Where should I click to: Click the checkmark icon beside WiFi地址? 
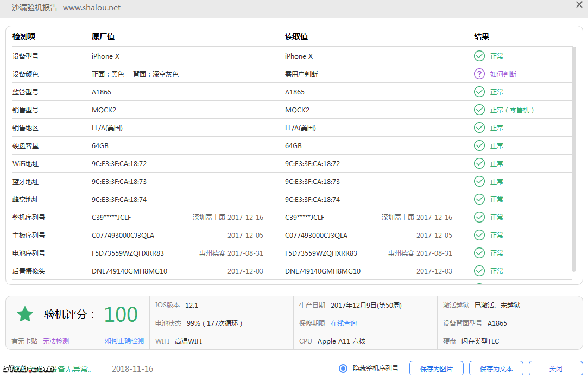click(479, 163)
